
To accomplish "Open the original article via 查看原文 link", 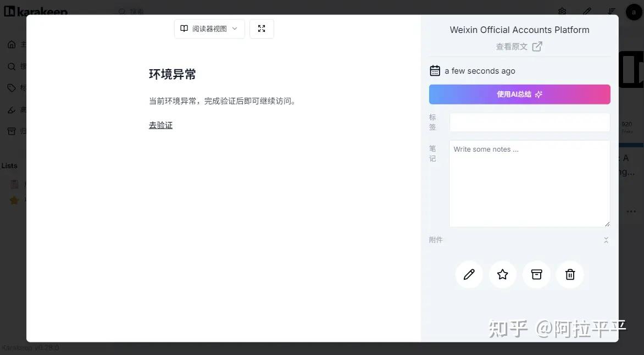I will point(519,46).
